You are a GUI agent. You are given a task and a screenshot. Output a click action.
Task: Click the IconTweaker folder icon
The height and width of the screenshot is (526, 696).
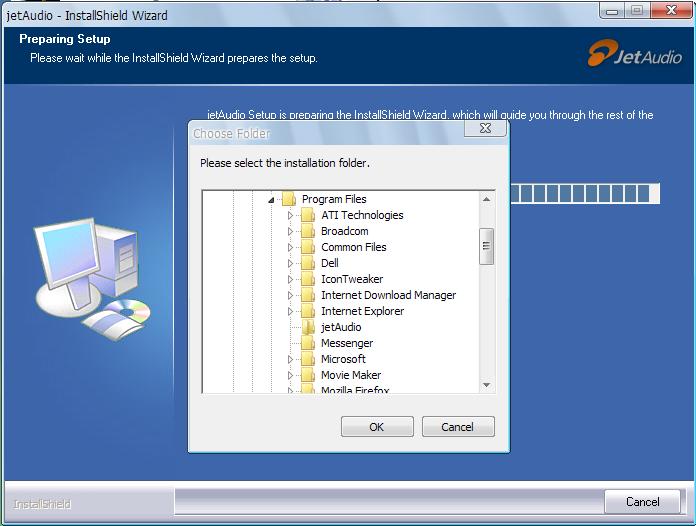pos(308,279)
